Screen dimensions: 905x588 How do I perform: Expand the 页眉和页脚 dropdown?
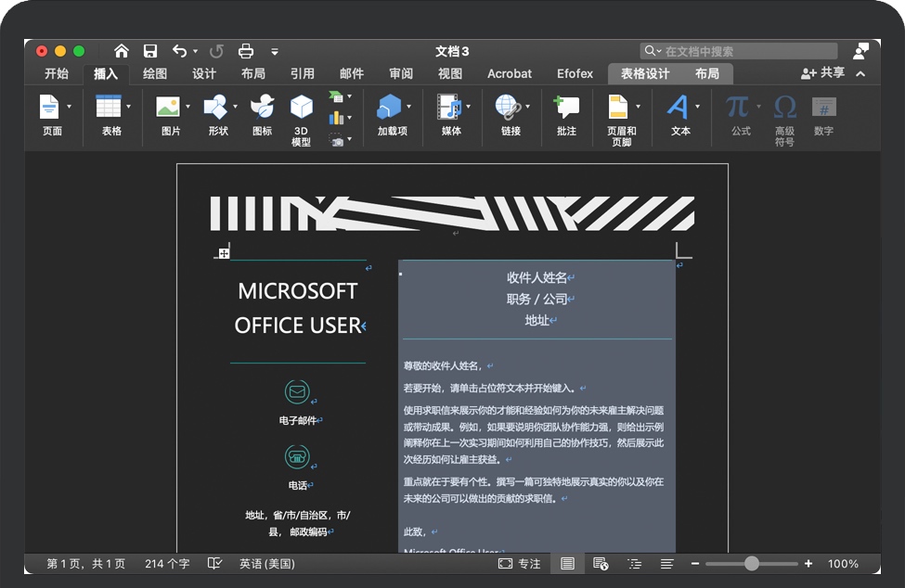coord(638,108)
